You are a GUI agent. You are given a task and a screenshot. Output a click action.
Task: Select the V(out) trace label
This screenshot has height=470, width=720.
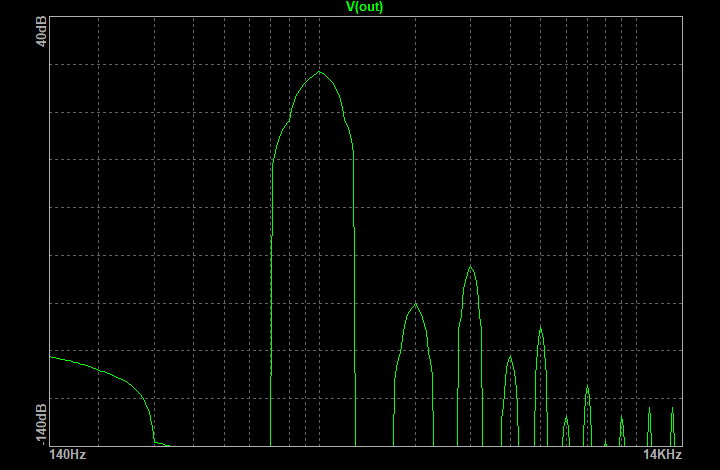pyautogui.click(x=364, y=7)
